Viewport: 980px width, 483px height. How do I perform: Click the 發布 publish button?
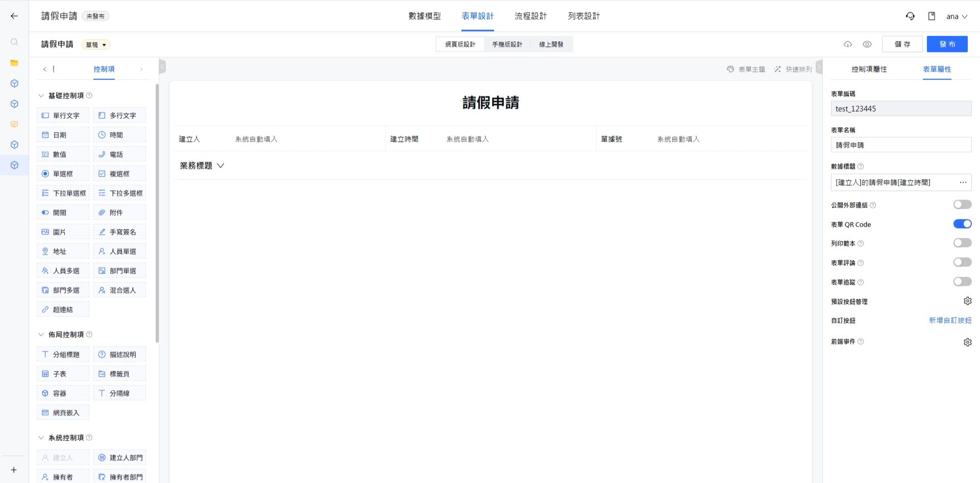click(x=947, y=44)
